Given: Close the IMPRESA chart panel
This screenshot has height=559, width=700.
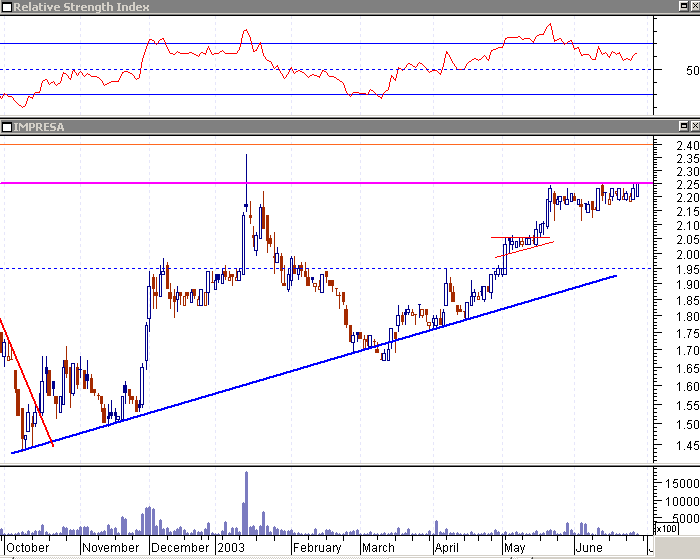Looking at the screenshot, I should [x=695, y=126].
